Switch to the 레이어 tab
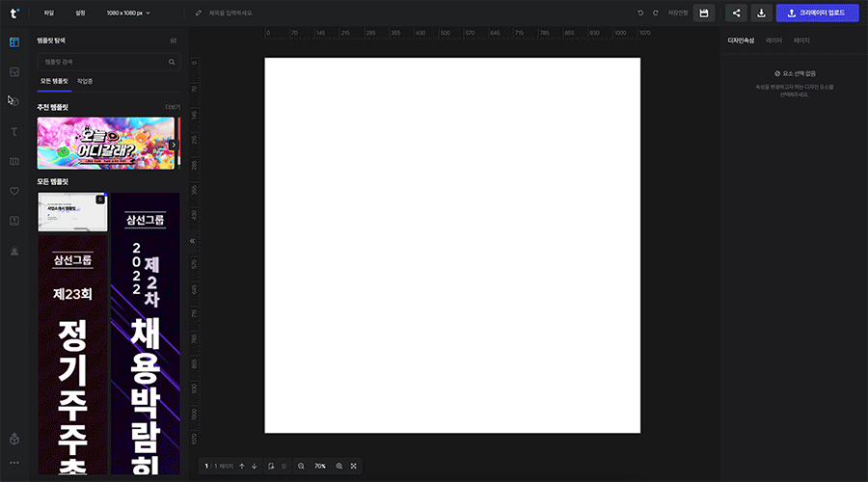The image size is (868, 482). pyautogui.click(x=773, y=40)
